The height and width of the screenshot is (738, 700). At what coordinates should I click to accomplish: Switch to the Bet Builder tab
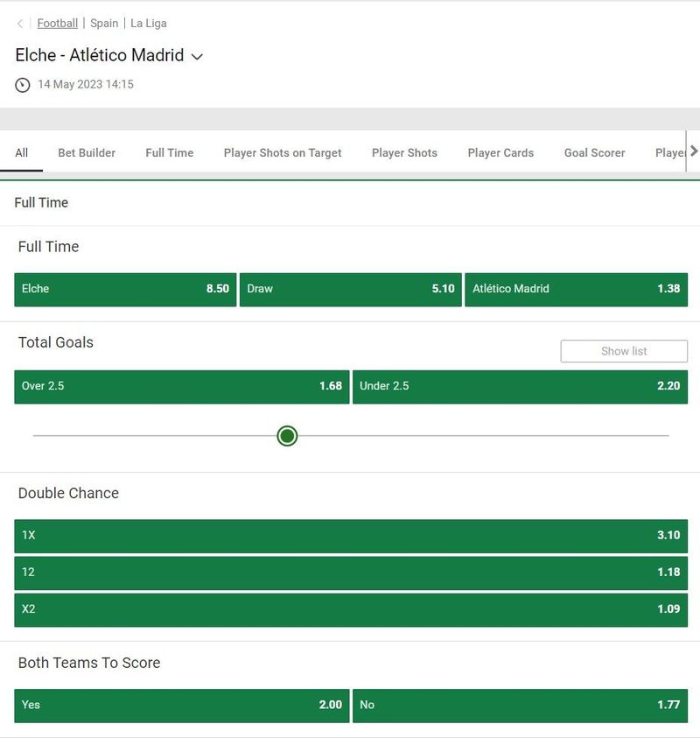click(87, 152)
